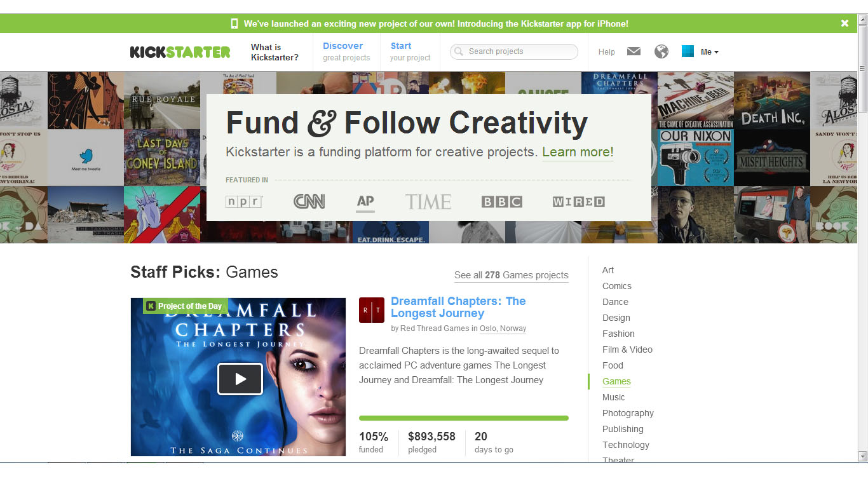Select the Comics category
The height and width of the screenshot is (488, 868).
click(x=617, y=286)
